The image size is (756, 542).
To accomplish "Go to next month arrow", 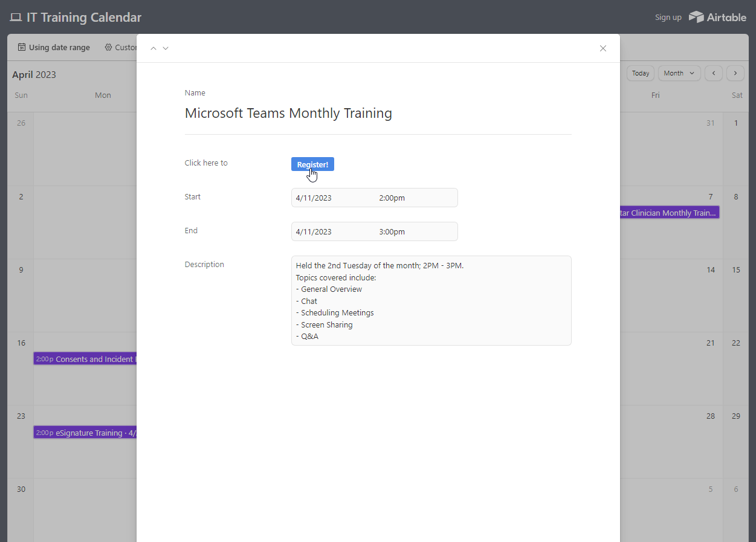I will tap(735, 73).
